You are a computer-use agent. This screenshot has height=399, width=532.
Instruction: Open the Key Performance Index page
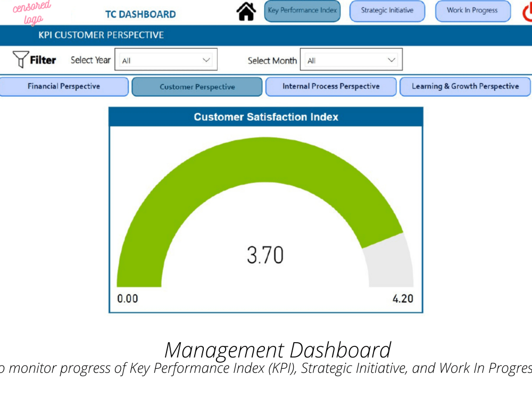(x=302, y=11)
